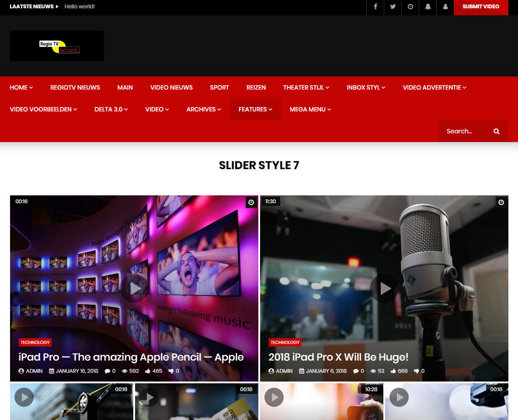Click Technology tag on second video
This screenshot has width=518, height=420.
pos(285,342)
